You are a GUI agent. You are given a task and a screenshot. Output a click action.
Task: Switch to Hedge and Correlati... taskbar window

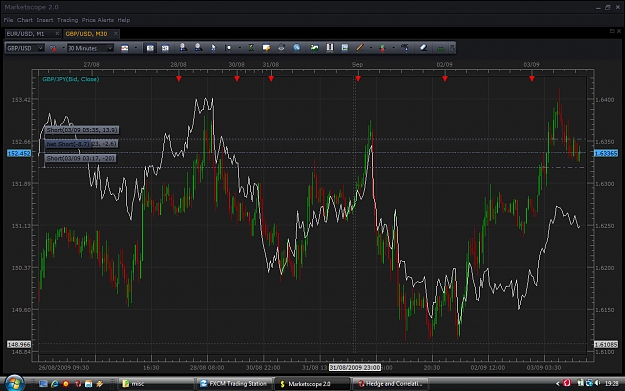(x=390, y=383)
